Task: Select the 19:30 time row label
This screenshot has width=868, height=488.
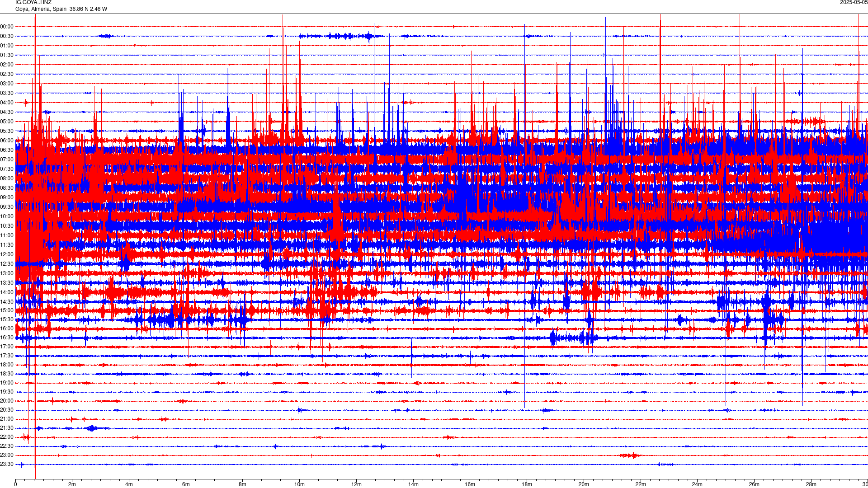Action: (7, 392)
